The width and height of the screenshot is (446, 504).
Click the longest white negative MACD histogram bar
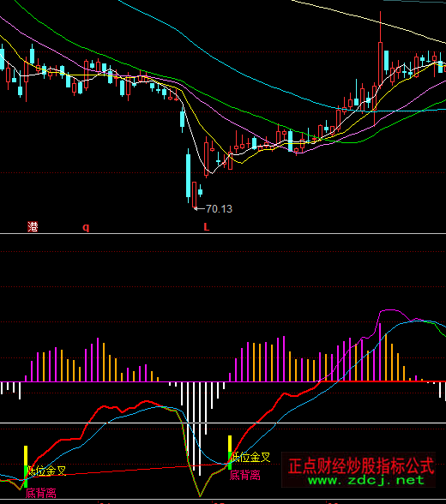coord(200,429)
